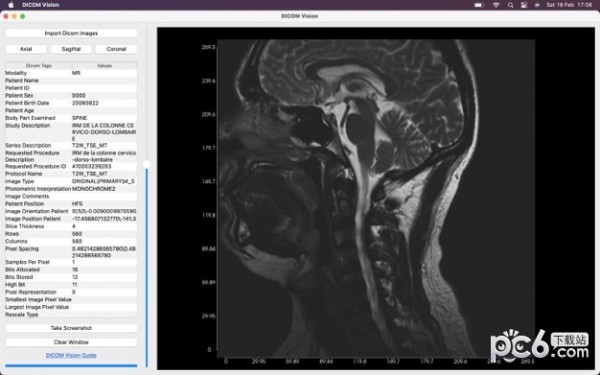Click Take Screenshot button

[x=71, y=328]
